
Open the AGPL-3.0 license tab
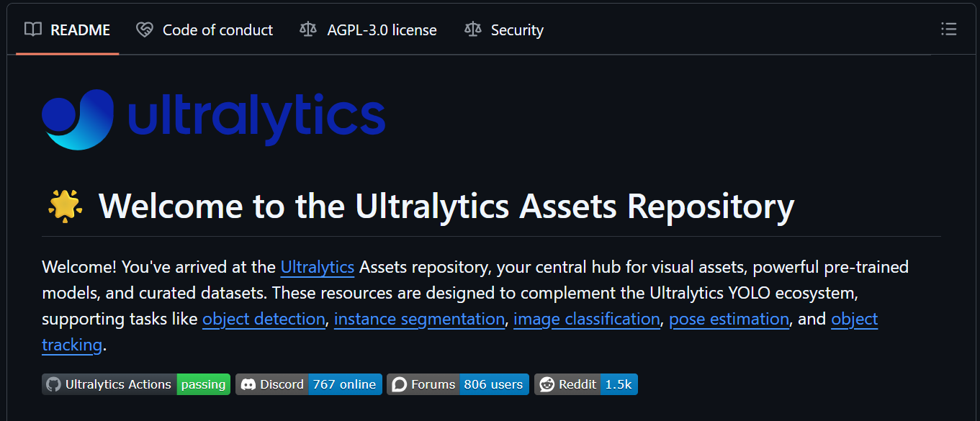point(368,30)
